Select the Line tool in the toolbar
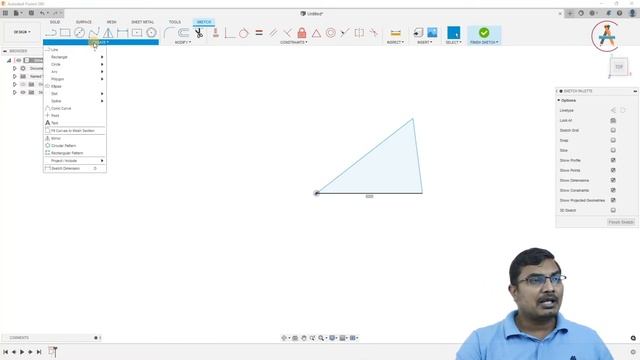Screen dimensions: 640x360 51,33
